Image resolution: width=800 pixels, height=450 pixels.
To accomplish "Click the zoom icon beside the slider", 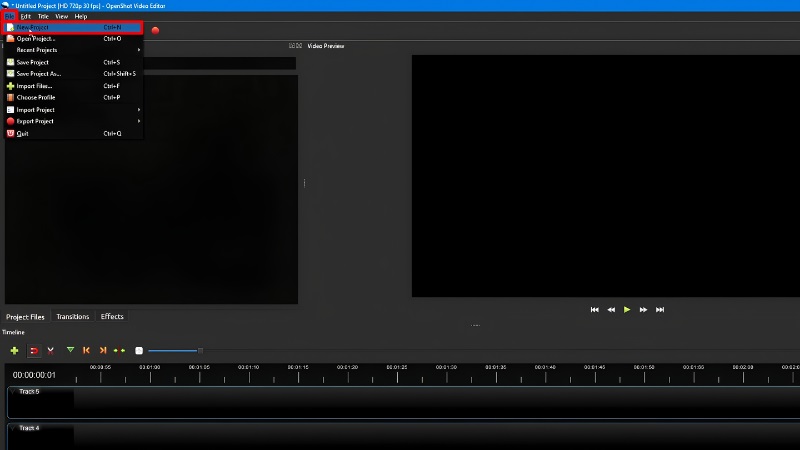I will [139, 351].
